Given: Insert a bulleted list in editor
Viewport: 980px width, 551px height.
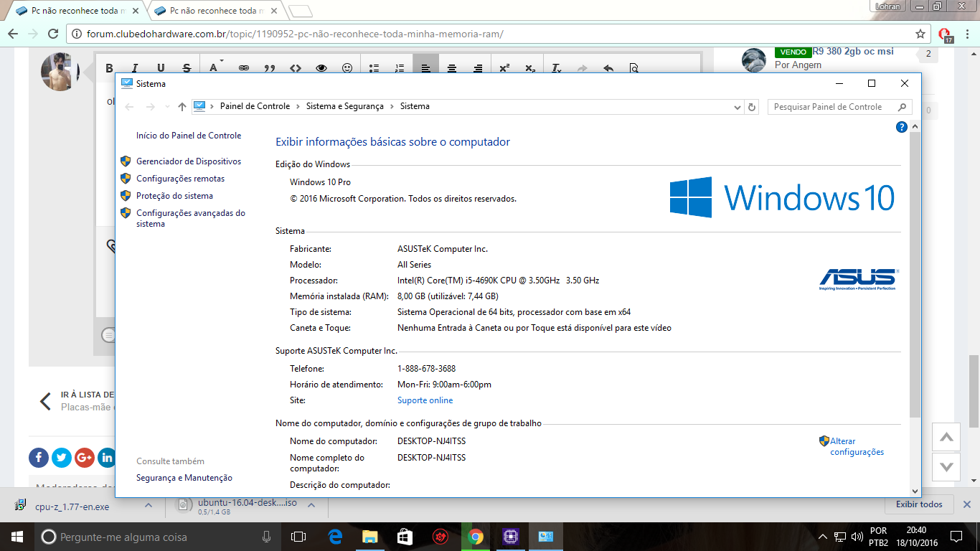Looking at the screenshot, I should click(x=374, y=68).
